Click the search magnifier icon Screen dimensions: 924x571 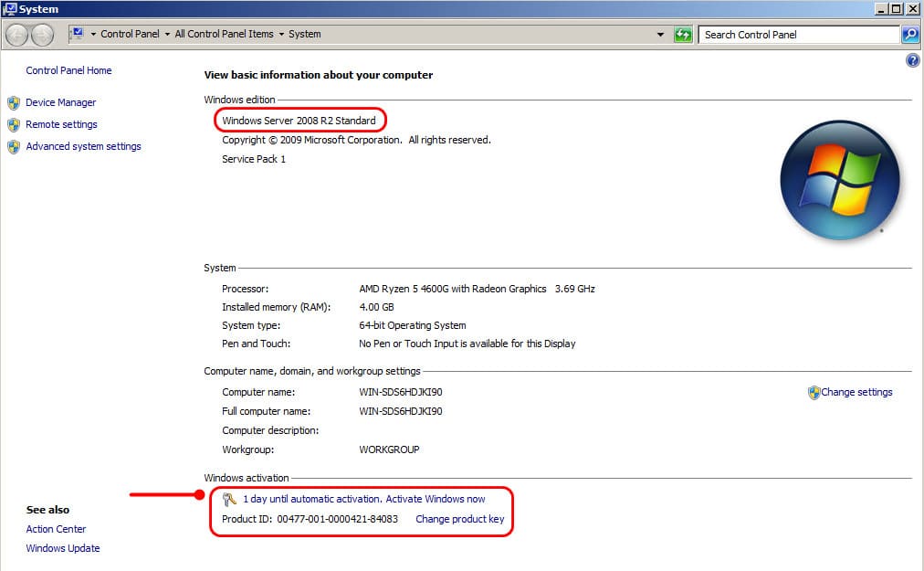(910, 35)
